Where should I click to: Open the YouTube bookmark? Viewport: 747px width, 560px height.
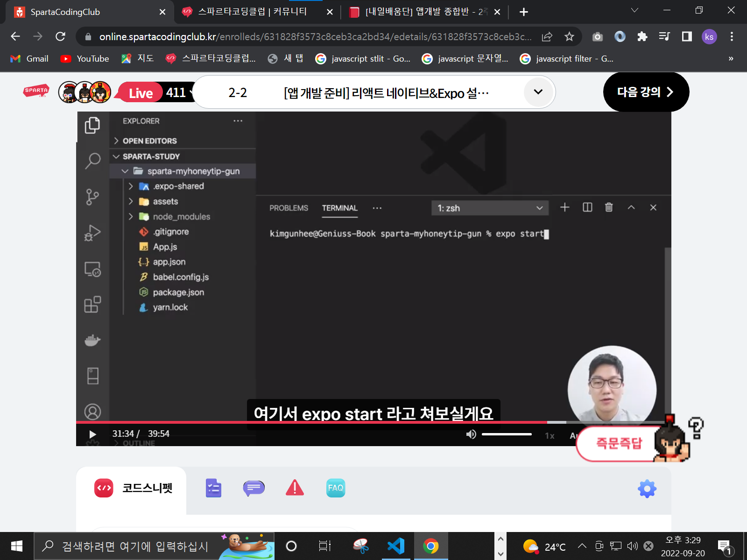coord(85,58)
